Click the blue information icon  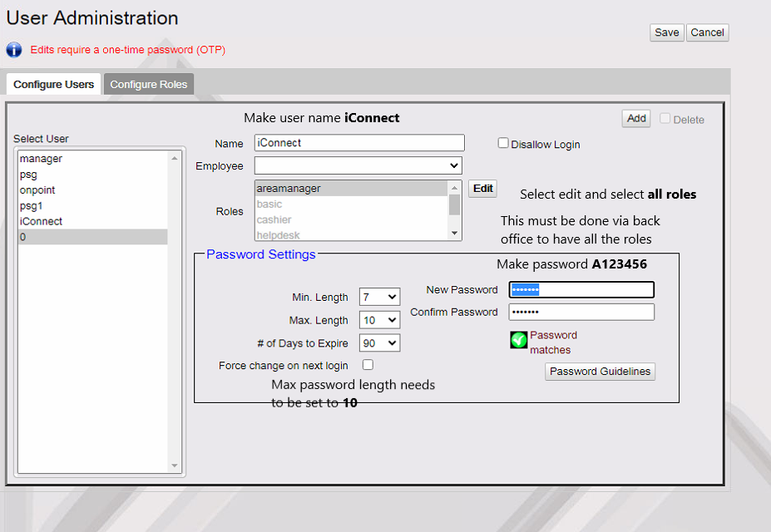coord(14,50)
